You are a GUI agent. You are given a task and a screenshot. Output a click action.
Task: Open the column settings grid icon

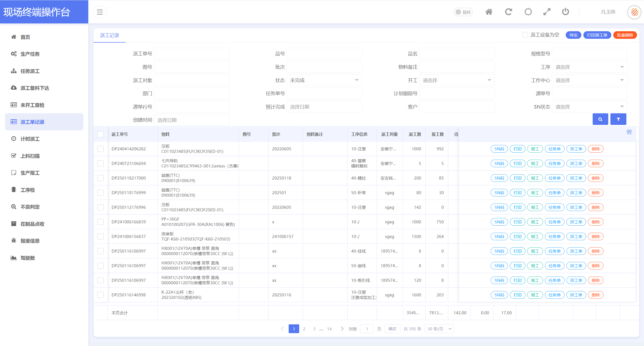tap(629, 132)
